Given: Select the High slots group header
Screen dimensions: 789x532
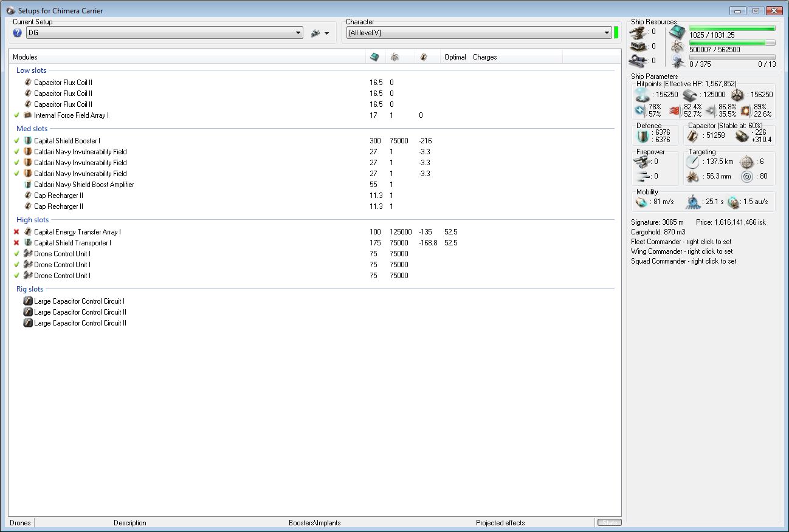Looking at the screenshot, I should pos(32,220).
